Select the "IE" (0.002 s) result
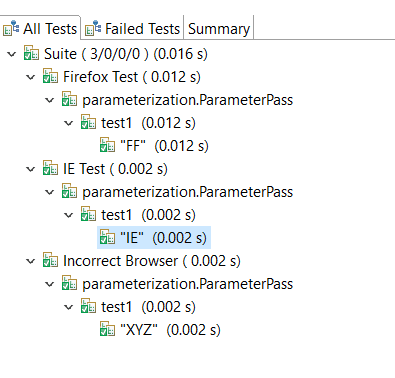Image resolution: width=395 pixels, height=378 pixels. coord(154,238)
